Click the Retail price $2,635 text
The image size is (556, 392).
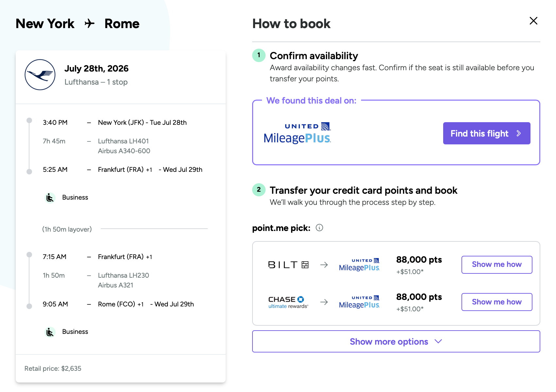pyautogui.click(x=53, y=368)
